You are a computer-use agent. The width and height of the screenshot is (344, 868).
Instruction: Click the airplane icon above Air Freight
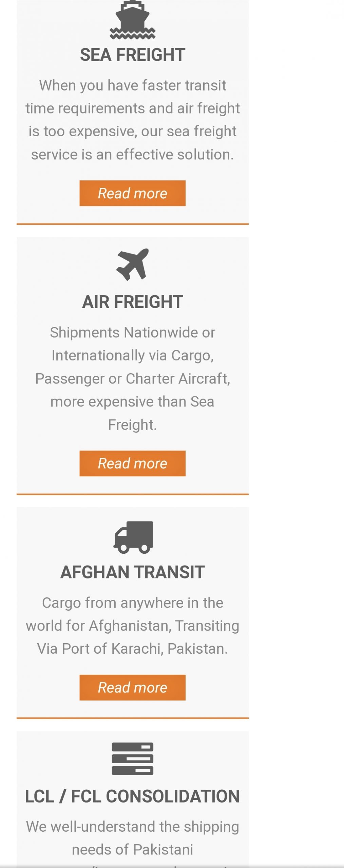click(x=133, y=264)
